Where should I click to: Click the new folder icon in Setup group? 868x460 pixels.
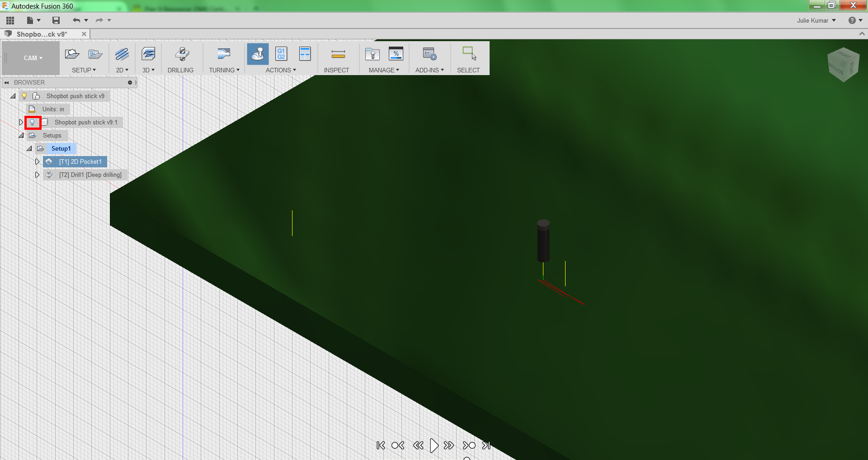coord(95,54)
